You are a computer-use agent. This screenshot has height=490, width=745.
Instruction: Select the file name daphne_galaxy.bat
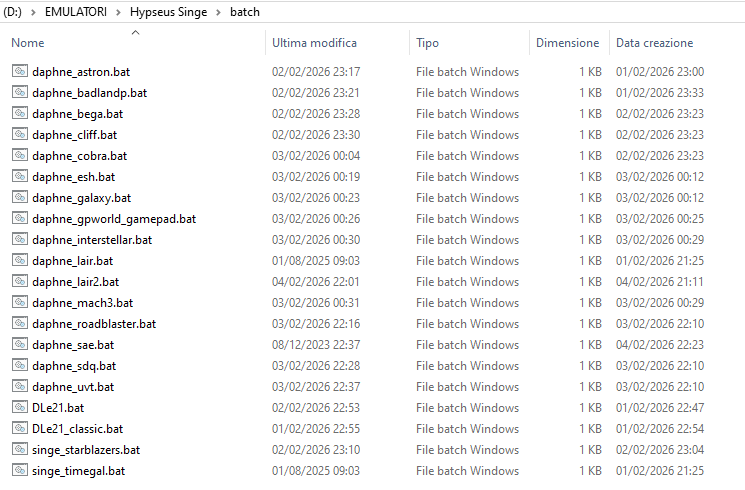click(x=82, y=198)
